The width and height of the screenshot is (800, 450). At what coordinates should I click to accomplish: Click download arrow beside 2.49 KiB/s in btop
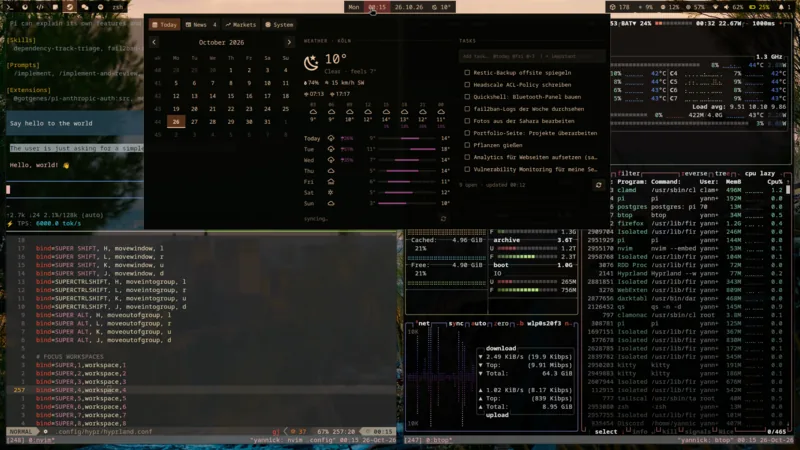480,357
